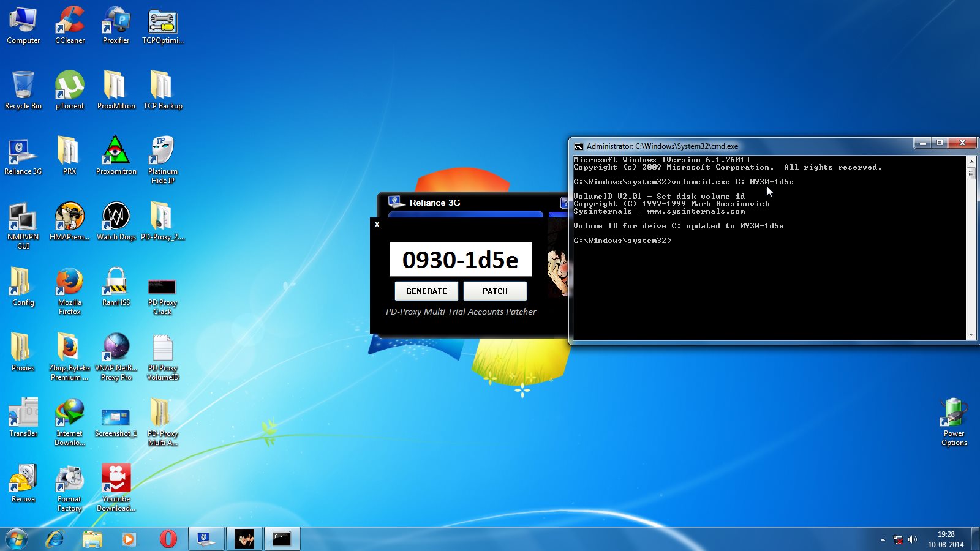Viewport: 980px width, 551px height.
Task: Select the Power Options desktop shortcut
Action: (954, 422)
